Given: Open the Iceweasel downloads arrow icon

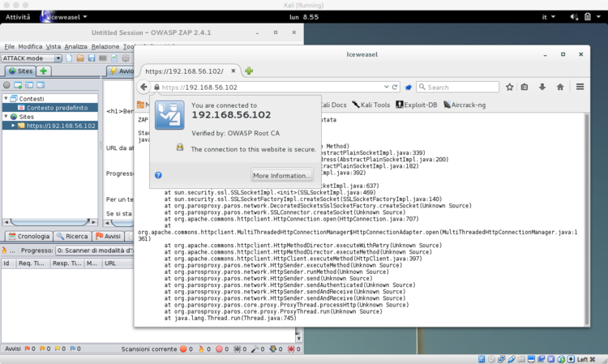Looking at the screenshot, I should (x=542, y=87).
